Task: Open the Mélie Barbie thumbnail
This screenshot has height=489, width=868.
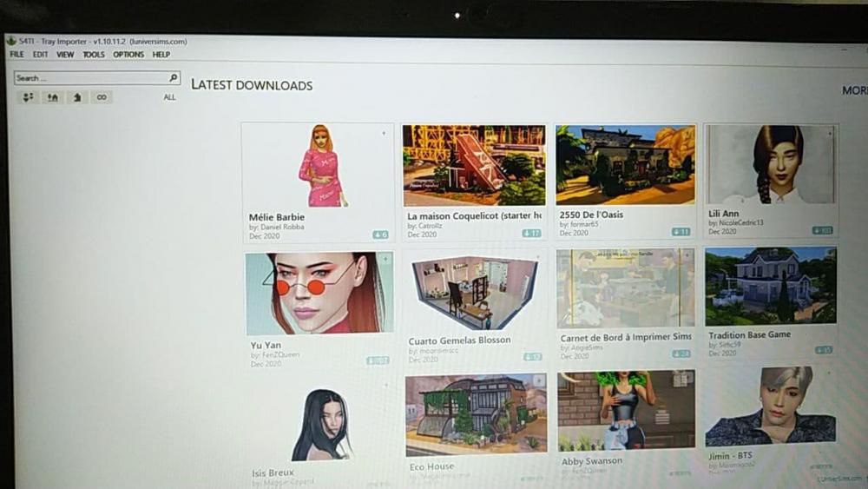Action: click(322, 166)
